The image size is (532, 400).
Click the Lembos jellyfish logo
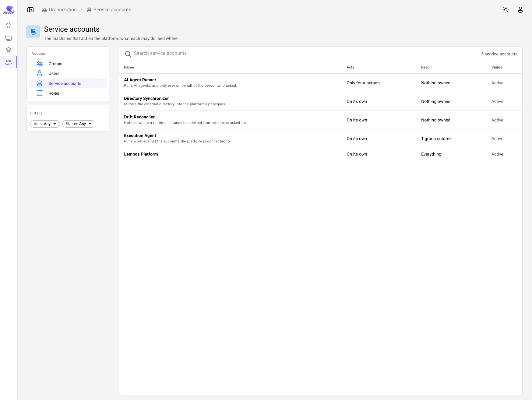(9, 10)
